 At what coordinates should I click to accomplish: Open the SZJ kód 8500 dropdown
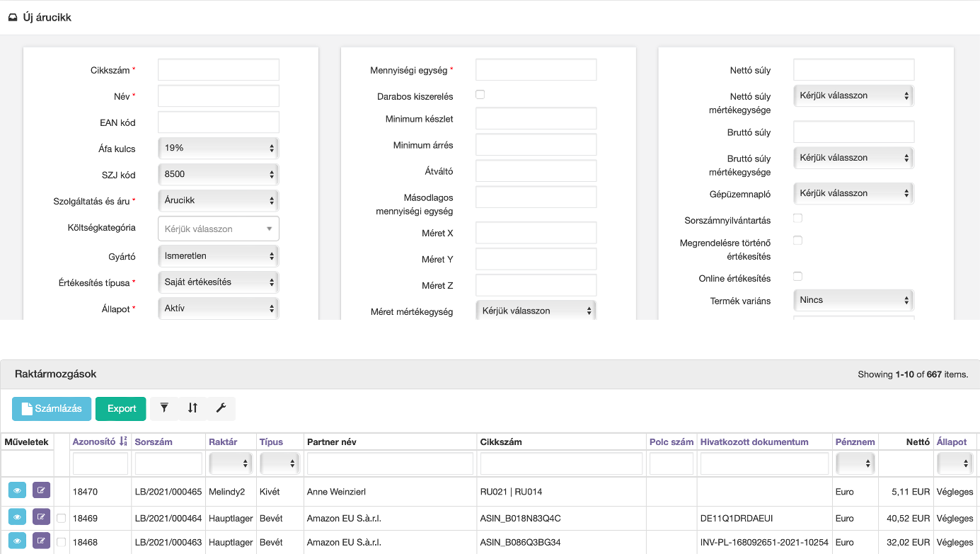[x=219, y=175]
